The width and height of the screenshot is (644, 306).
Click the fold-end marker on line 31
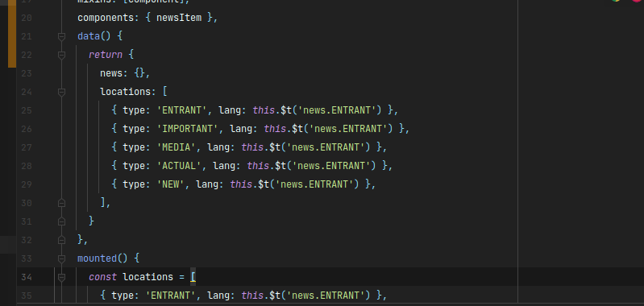coord(61,221)
